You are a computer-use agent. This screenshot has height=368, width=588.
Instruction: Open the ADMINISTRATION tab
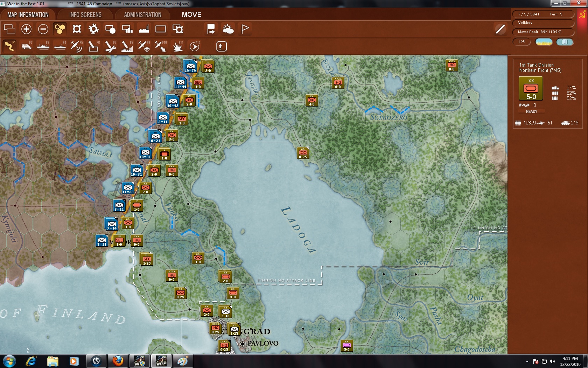[x=143, y=15]
